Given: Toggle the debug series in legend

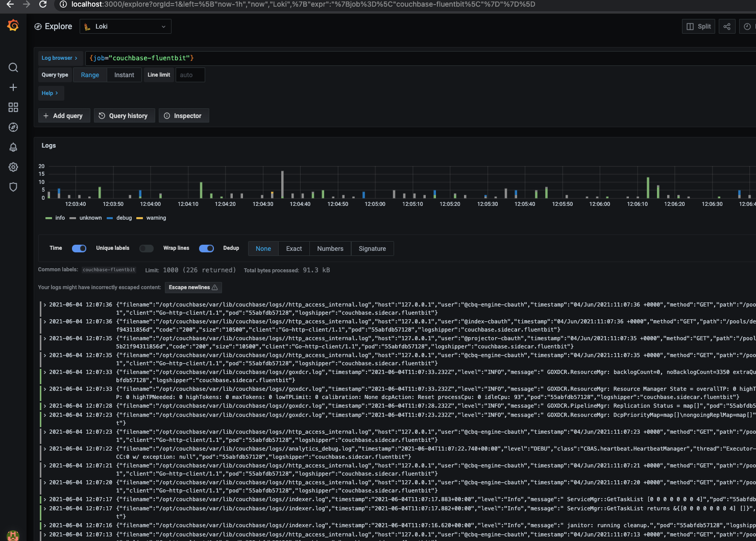Looking at the screenshot, I should pyautogui.click(x=119, y=218).
